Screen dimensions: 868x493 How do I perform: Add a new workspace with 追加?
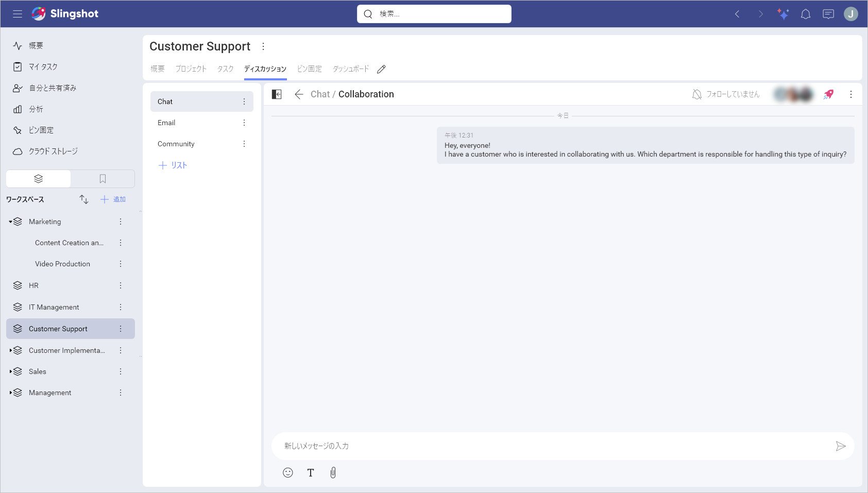113,199
